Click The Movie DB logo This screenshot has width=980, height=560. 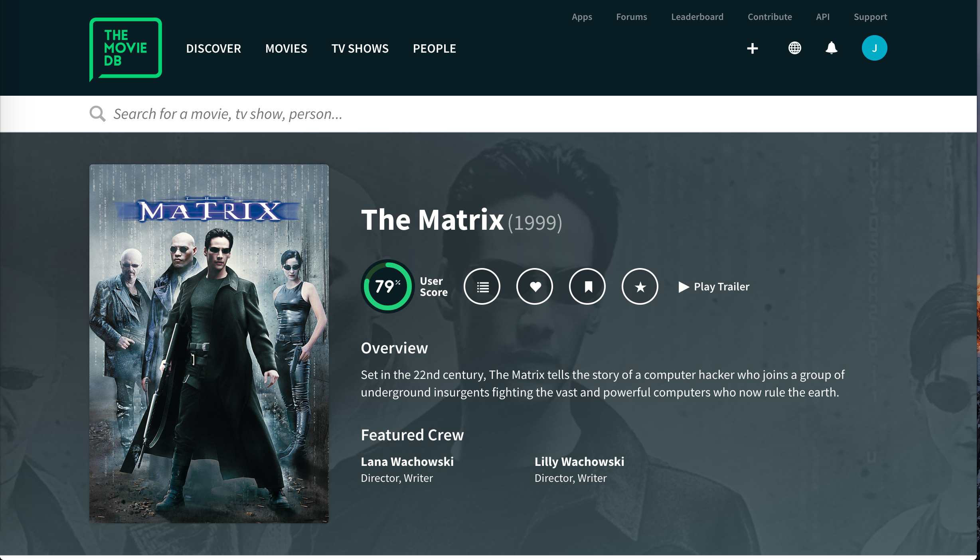coord(125,48)
